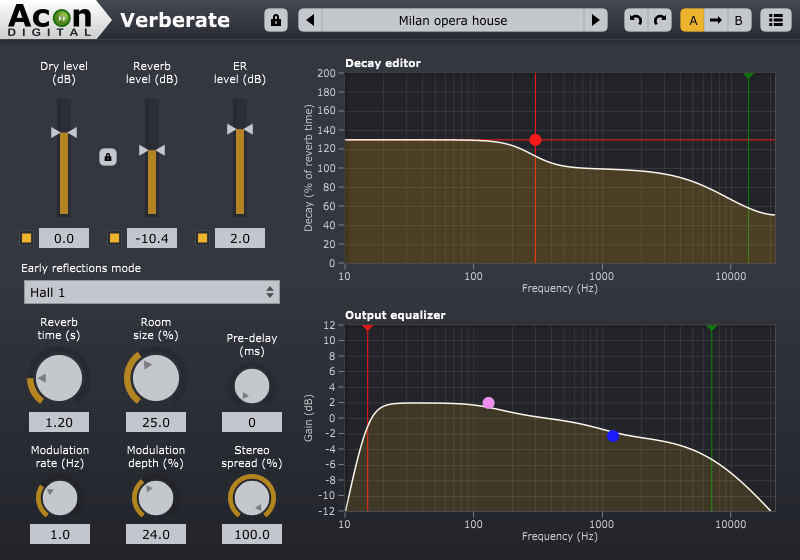Viewport: 800px width, 560px height.
Task: Click the Reverb level value field -10.4
Action: pyautogui.click(x=152, y=238)
